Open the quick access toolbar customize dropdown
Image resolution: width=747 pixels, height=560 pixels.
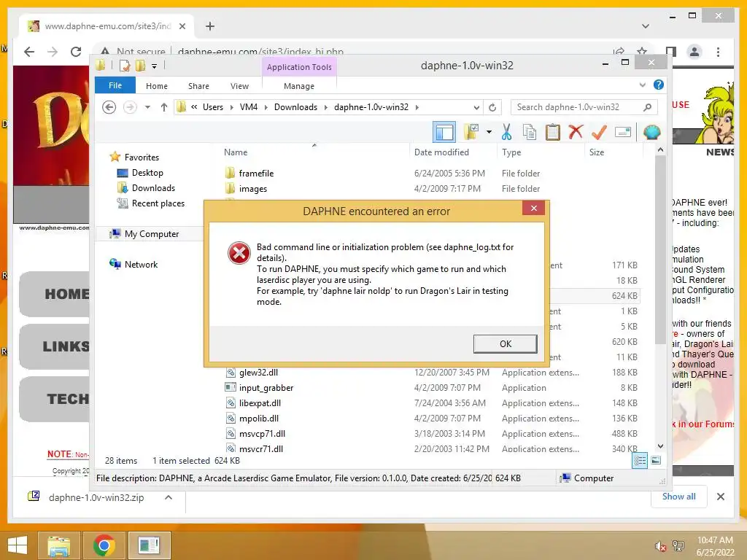155,66
